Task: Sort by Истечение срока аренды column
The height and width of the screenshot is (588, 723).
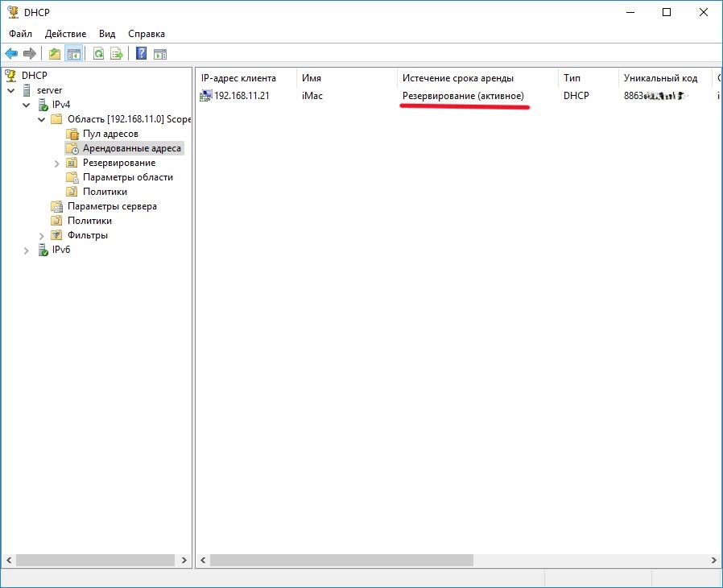Action: 457,78
